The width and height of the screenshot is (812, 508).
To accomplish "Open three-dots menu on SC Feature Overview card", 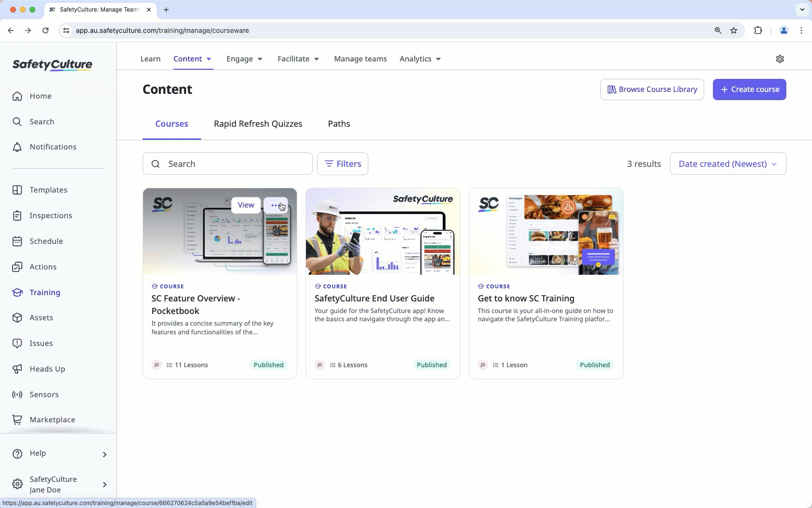I will pyautogui.click(x=275, y=205).
